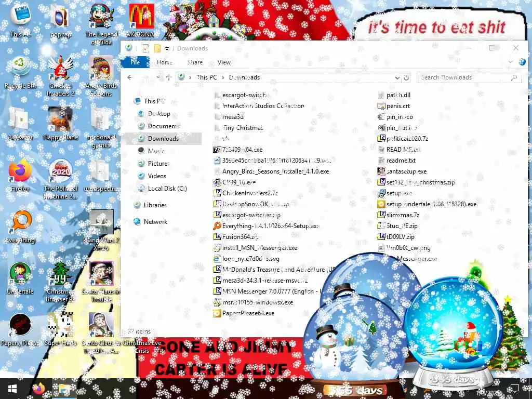Open Firefox from the taskbar

click(x=38, y=389)
